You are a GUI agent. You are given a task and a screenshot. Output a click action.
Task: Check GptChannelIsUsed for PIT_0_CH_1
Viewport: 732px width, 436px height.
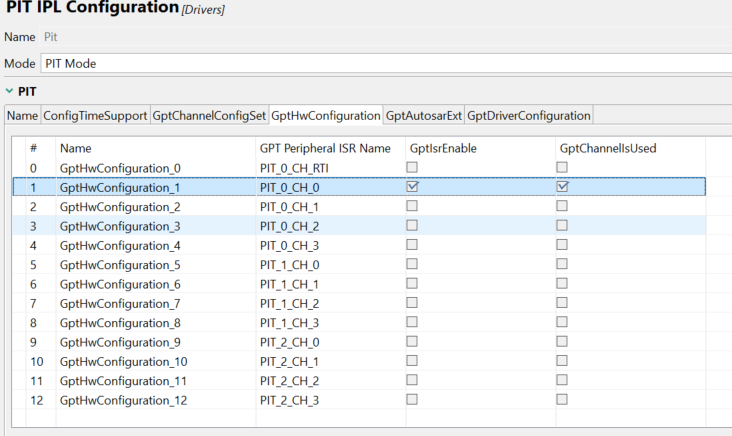point(562,205)
